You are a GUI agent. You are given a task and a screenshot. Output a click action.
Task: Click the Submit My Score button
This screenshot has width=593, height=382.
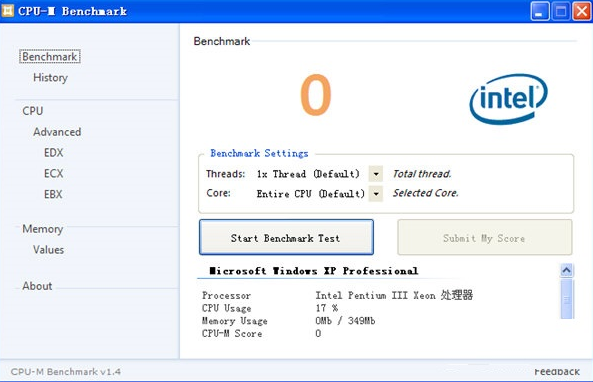[x=484, y=237]
